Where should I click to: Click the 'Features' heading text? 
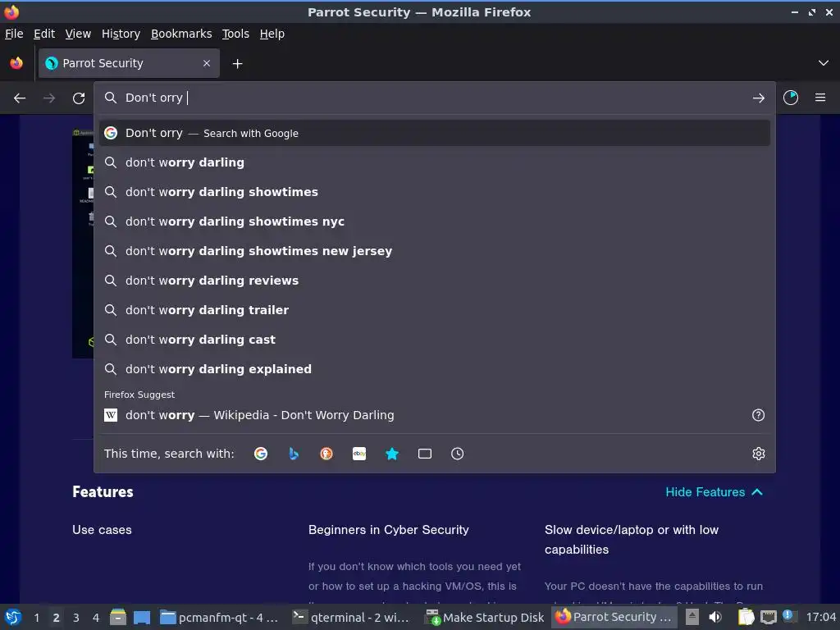pyautogui.click(x=103, y=492)
